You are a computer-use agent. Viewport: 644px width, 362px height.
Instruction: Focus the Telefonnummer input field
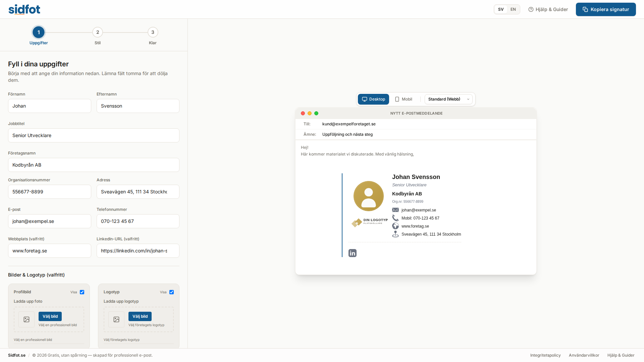(x=138, y=221)
